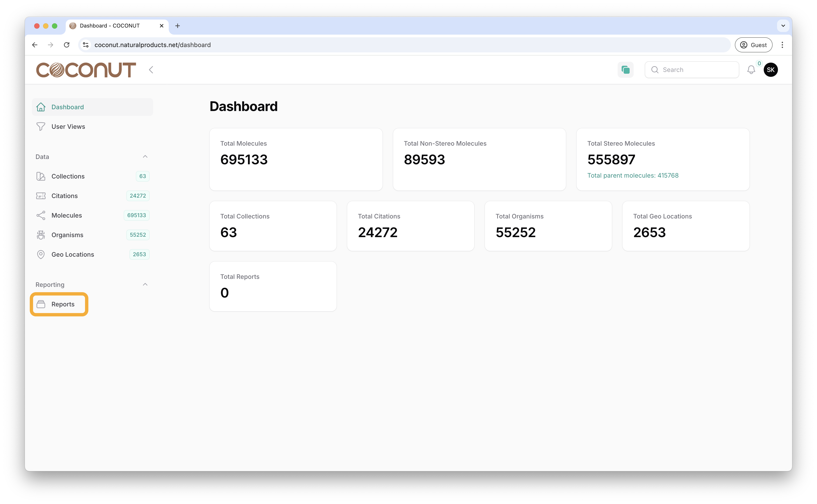The height and width of the screenshot is (504, 817).
Task: Open site information icon in address bar
Action: coord(86,45)
